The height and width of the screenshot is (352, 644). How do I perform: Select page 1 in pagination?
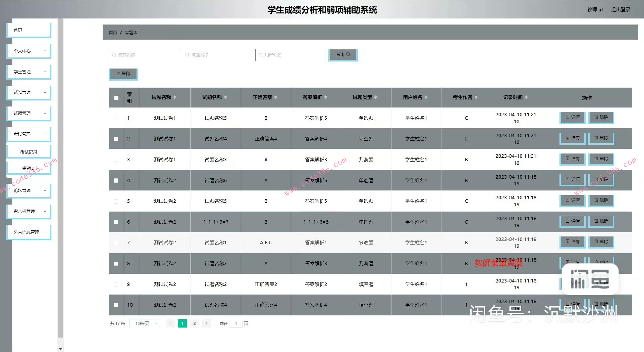[182, 323]
